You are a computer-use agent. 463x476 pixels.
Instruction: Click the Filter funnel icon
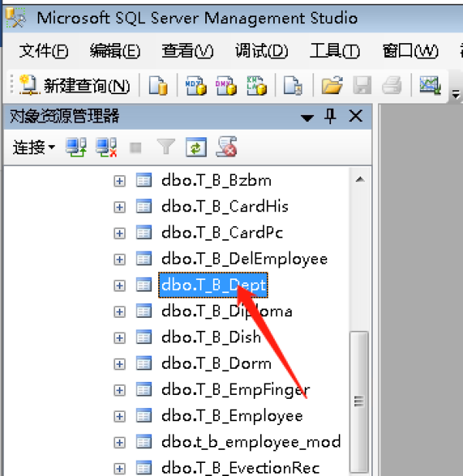click(166, 147)
